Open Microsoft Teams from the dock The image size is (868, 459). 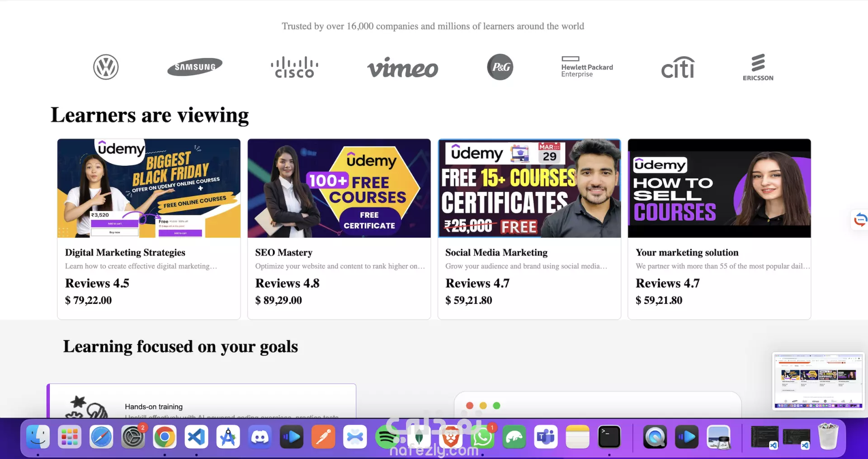tap(546, 437)
